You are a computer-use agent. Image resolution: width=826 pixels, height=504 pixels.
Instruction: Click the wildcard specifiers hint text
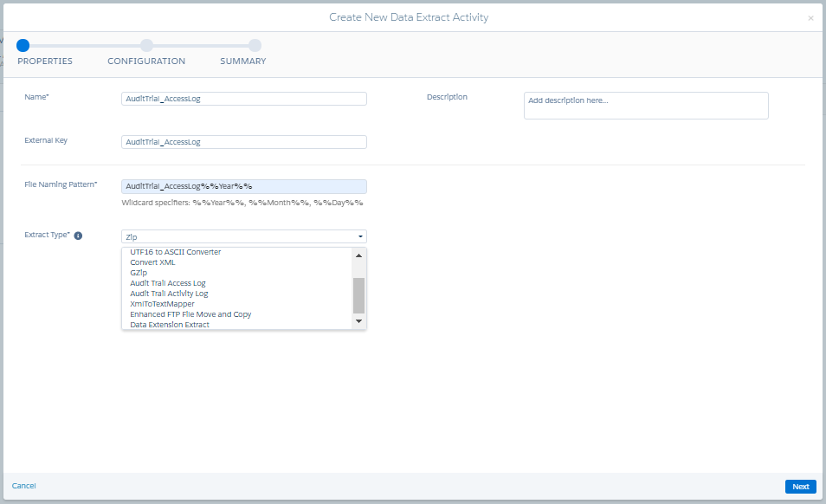[242, 203]
